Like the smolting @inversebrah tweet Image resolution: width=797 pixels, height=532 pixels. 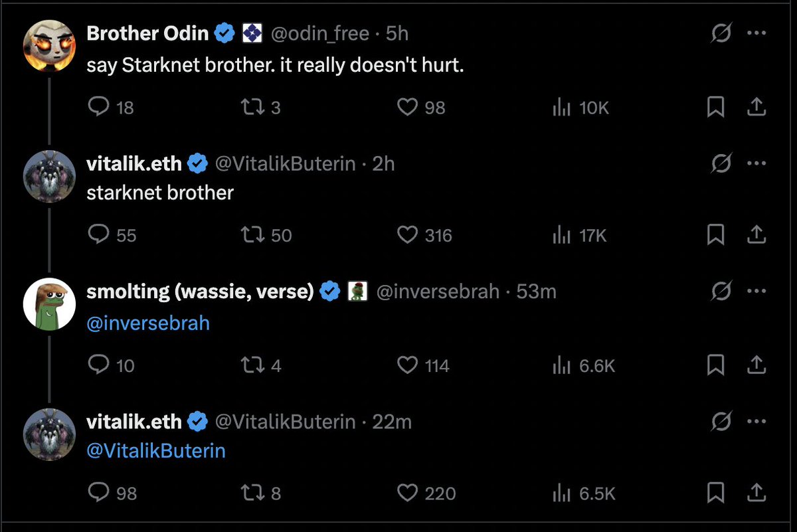[406, 365]
